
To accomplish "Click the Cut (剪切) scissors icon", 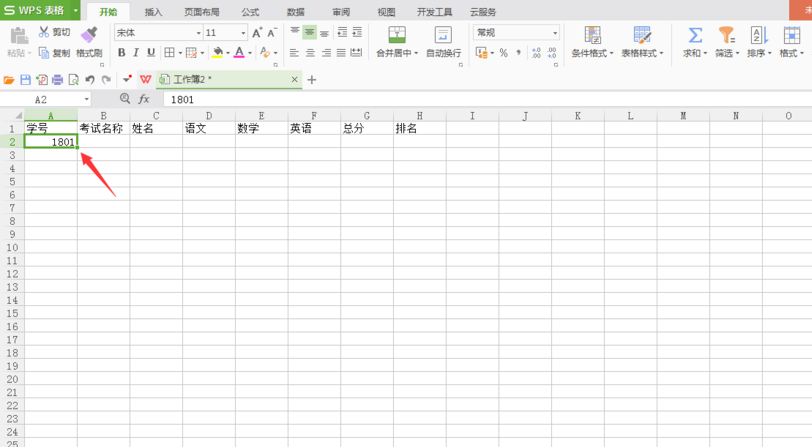I will (44, 33).
